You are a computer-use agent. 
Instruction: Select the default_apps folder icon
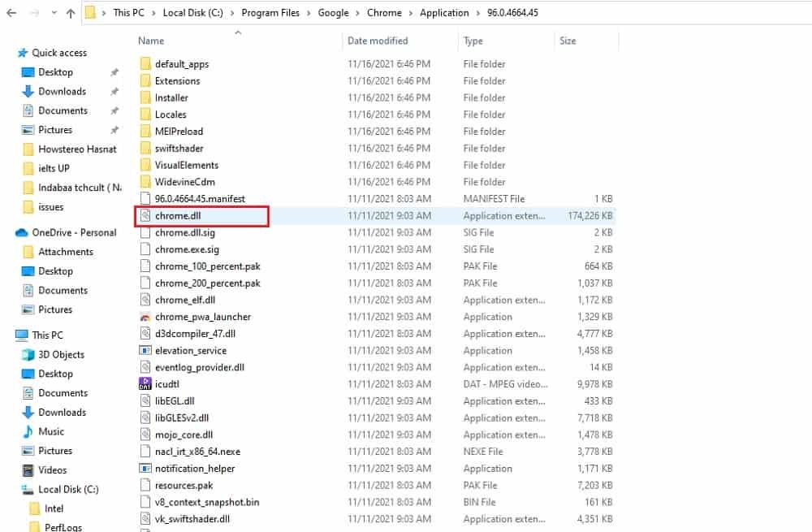(x=145, y=63)
